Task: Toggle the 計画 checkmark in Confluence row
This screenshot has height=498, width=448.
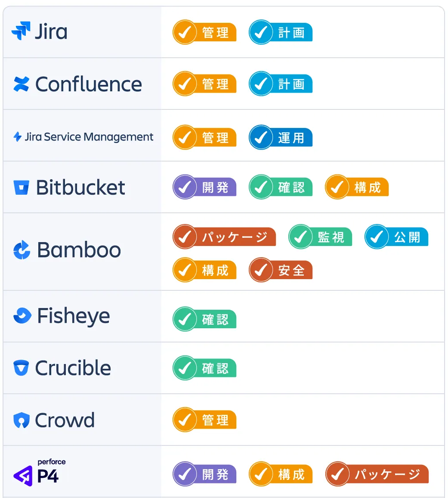Action: tap(261, 84)
